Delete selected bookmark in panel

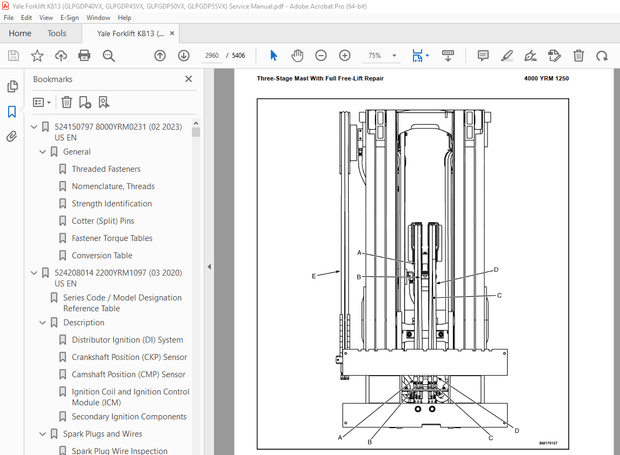pos(66,102)
